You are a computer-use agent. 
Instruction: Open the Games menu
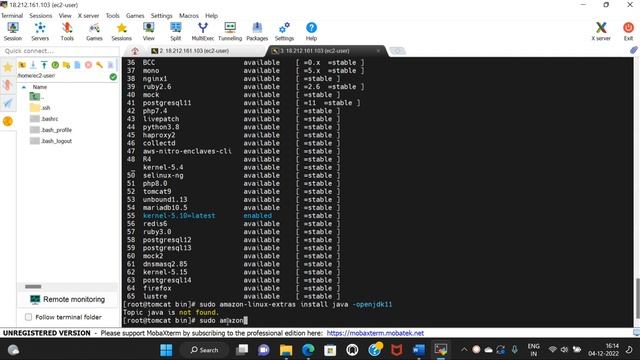tap(135, 16)
